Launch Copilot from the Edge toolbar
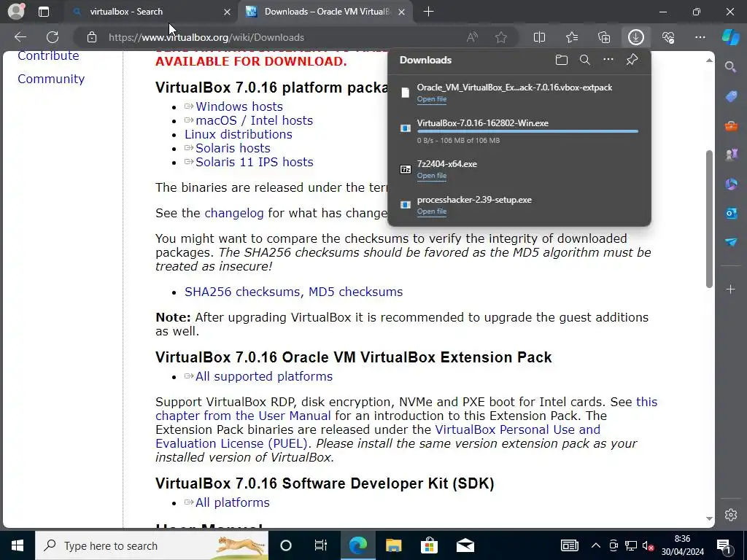 (730, 37)
